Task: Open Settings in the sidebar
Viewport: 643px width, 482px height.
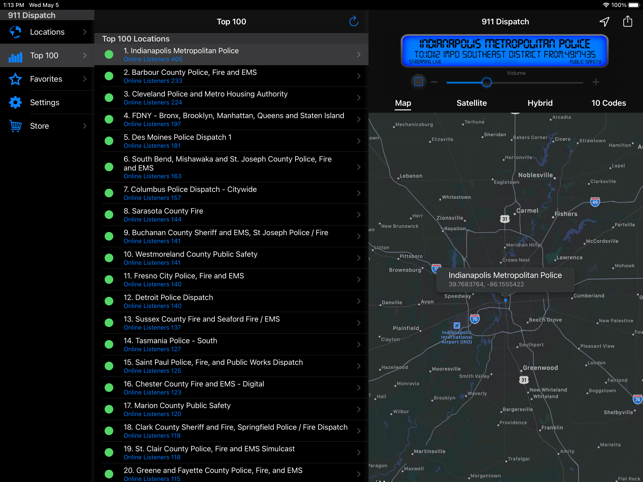Action: pos(47,103)
